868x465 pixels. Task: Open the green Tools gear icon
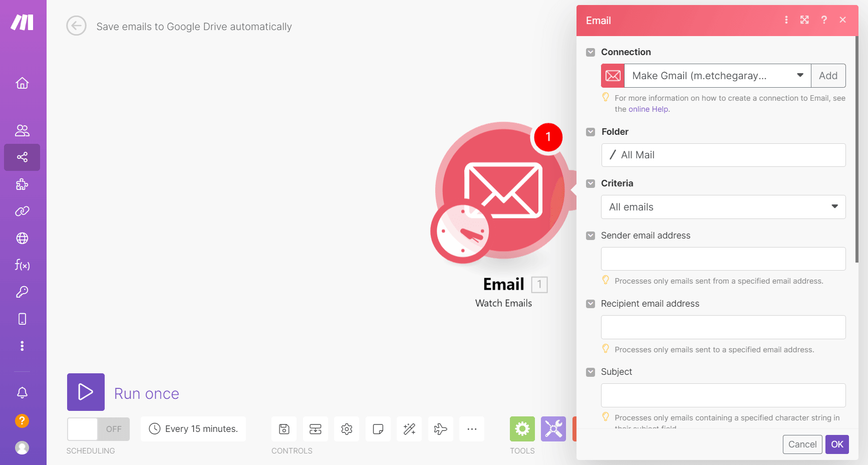point(522,429)
